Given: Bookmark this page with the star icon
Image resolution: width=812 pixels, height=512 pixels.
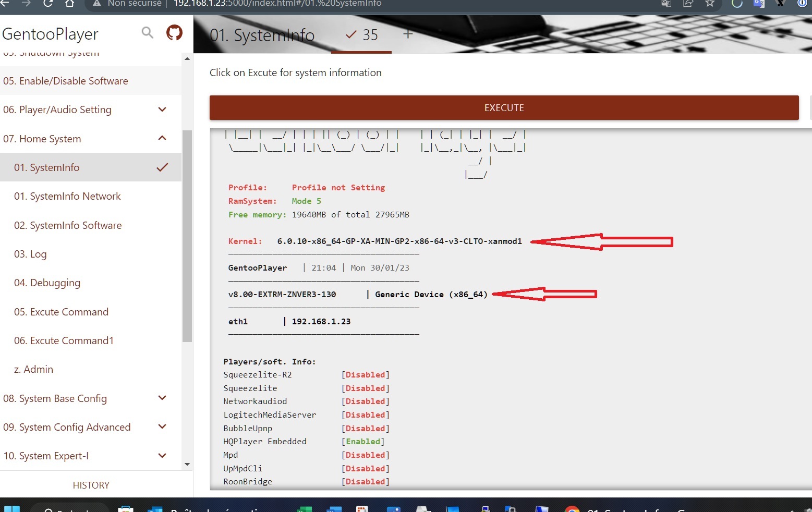Looking at the screenshot, I should pos(710,3).
